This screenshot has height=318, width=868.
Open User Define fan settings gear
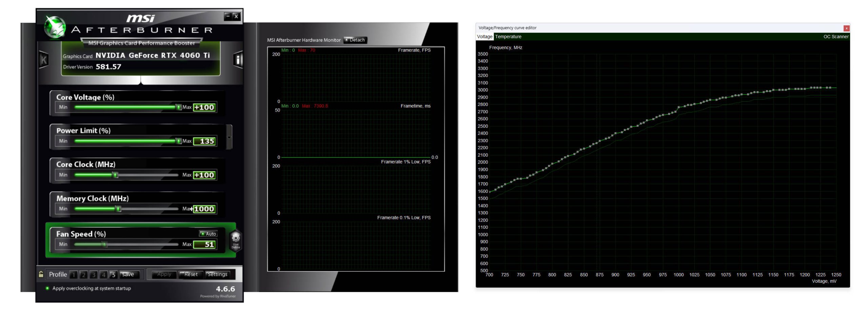pyautogui.click(x=236, y=240)
